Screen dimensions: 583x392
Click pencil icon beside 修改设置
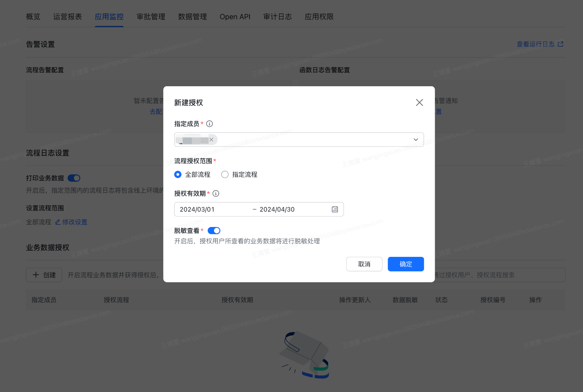pos(58,222)
